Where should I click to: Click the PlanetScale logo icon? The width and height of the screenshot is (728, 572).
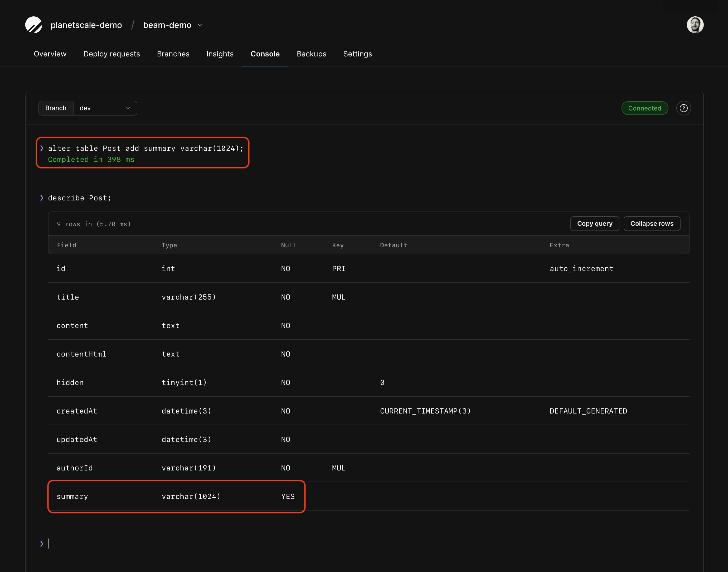[34, 25]
